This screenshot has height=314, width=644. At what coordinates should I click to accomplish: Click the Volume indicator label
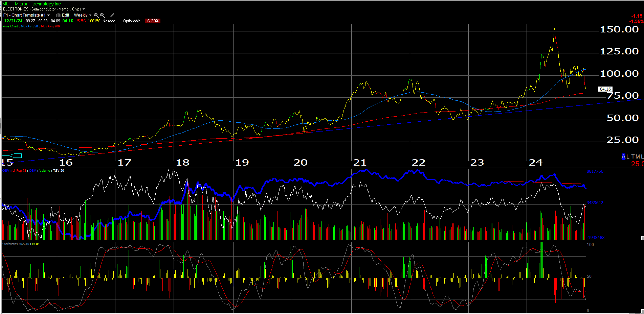tap(44, 171)
